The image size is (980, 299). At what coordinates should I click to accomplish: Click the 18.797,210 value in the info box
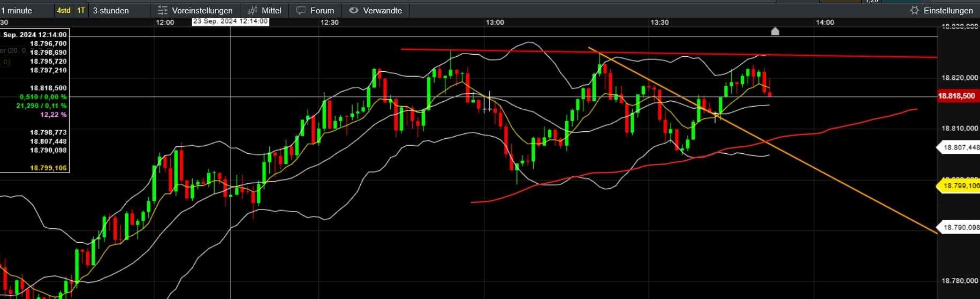[48, 70]
